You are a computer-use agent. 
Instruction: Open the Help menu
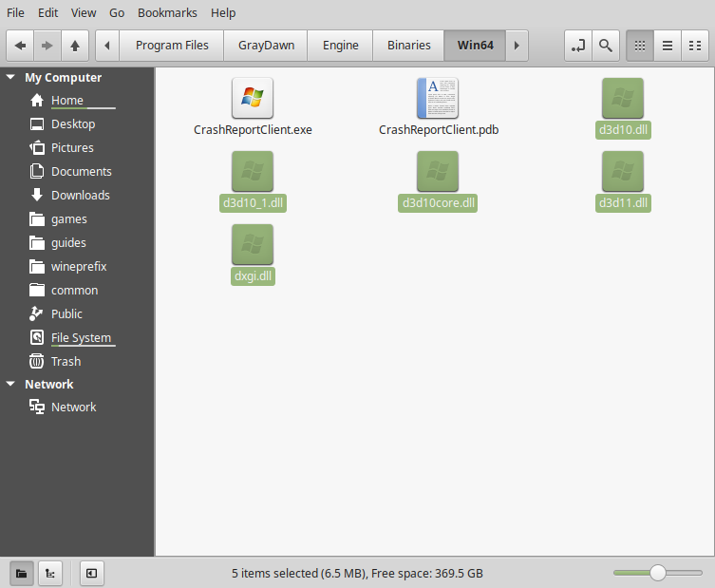[x=223, y=12]
